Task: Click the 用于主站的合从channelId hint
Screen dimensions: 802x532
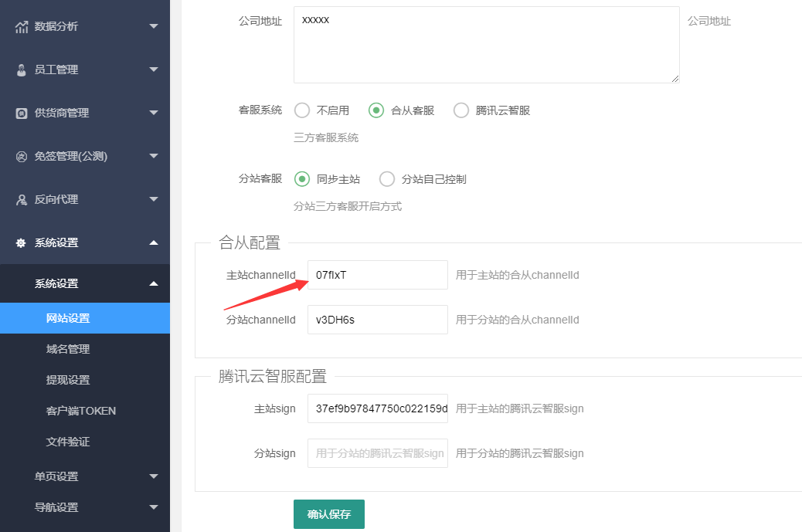Action: pyautogui.click(x=517, y=275)
